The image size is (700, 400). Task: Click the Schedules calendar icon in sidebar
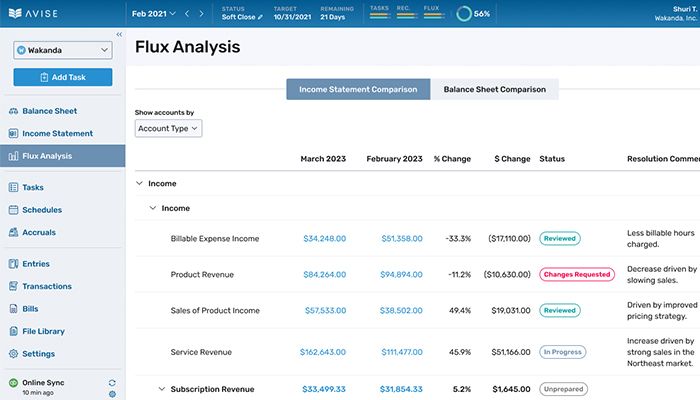(13, 210)
